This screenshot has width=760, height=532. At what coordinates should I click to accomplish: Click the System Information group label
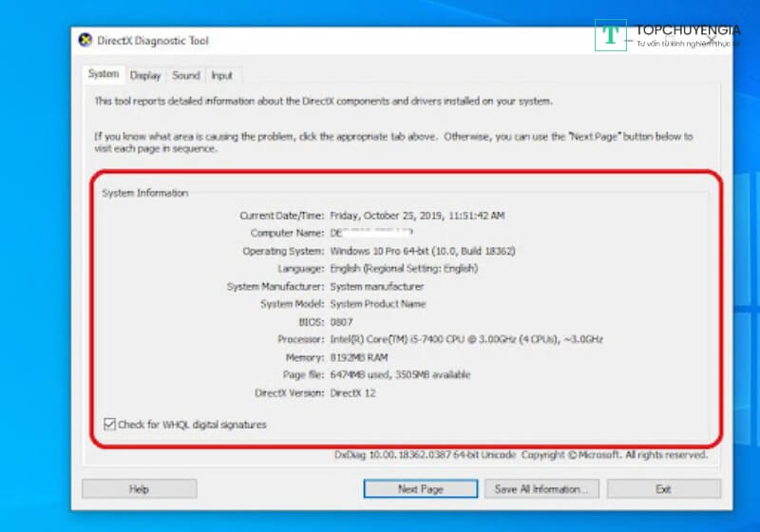(x=145, y=193)
